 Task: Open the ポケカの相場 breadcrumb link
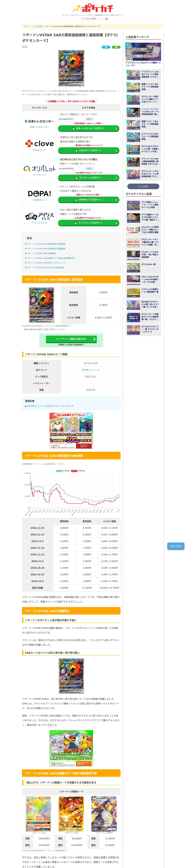click(38, 26)
